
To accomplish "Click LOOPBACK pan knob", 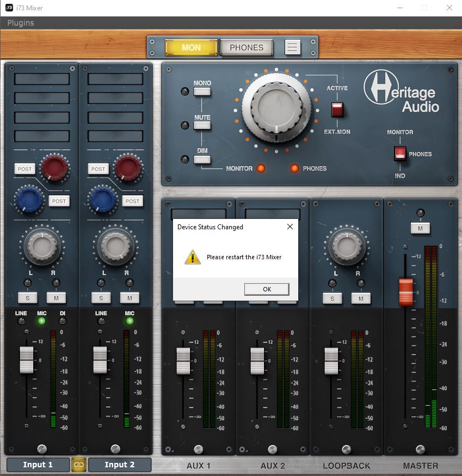I will coord(347,247).
